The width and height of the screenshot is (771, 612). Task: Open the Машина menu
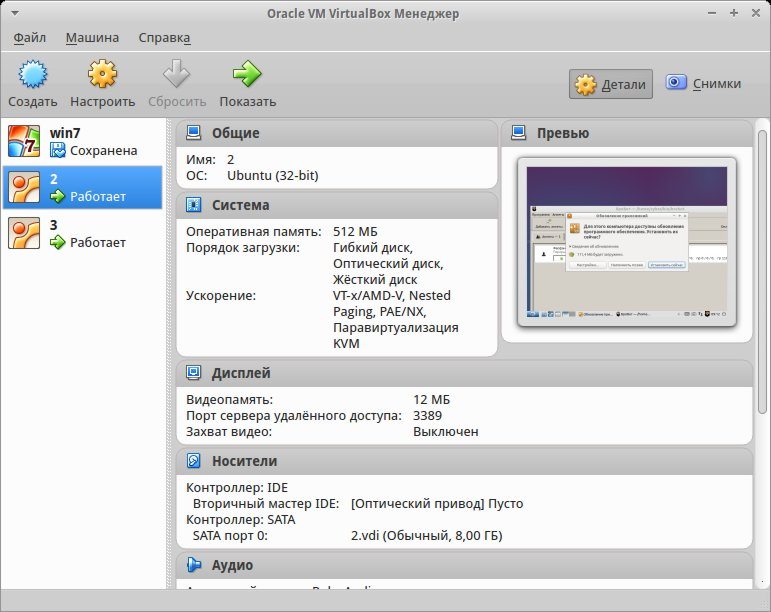pos(92,37)
